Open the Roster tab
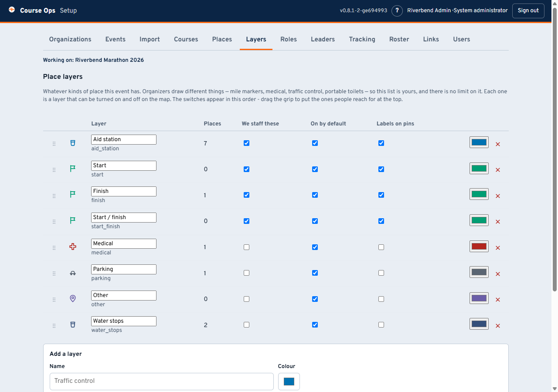This screenshot has height=392, width=558. 399,39
